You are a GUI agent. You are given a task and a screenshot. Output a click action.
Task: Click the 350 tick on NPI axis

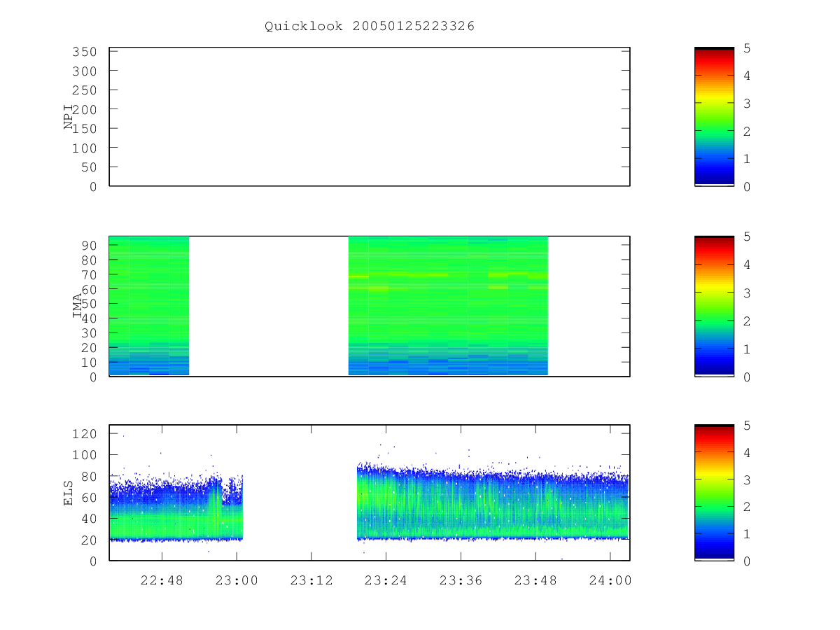pos(85,52)
